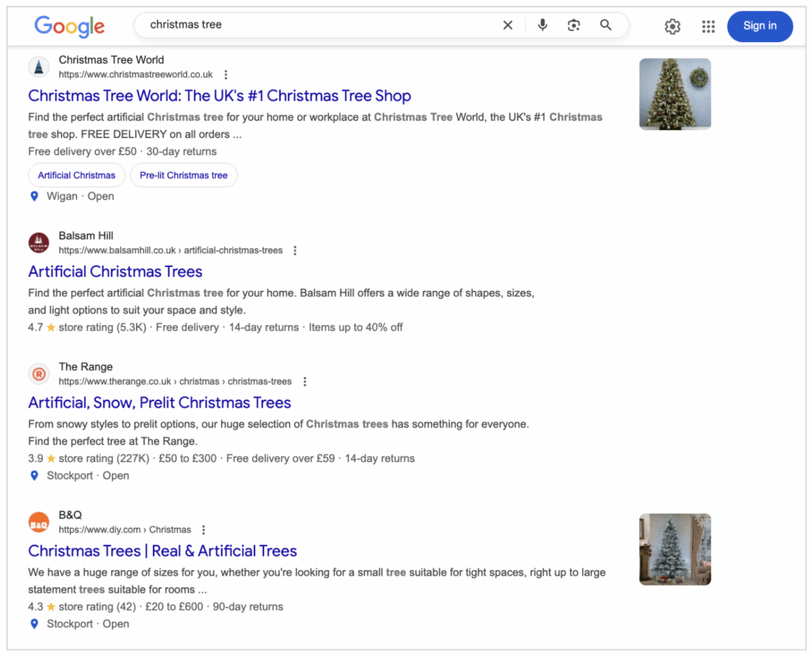The width and height of the screenshot is (812, 655).
Task: Open more options for The Range result
Action: [x=304, y=381]
